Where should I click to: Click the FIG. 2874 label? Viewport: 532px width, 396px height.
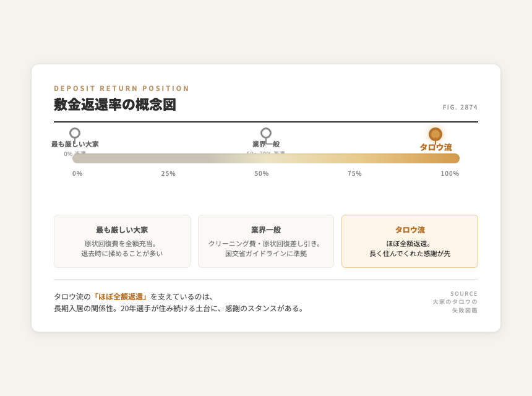pyautogui.click(x=460, y=107)
